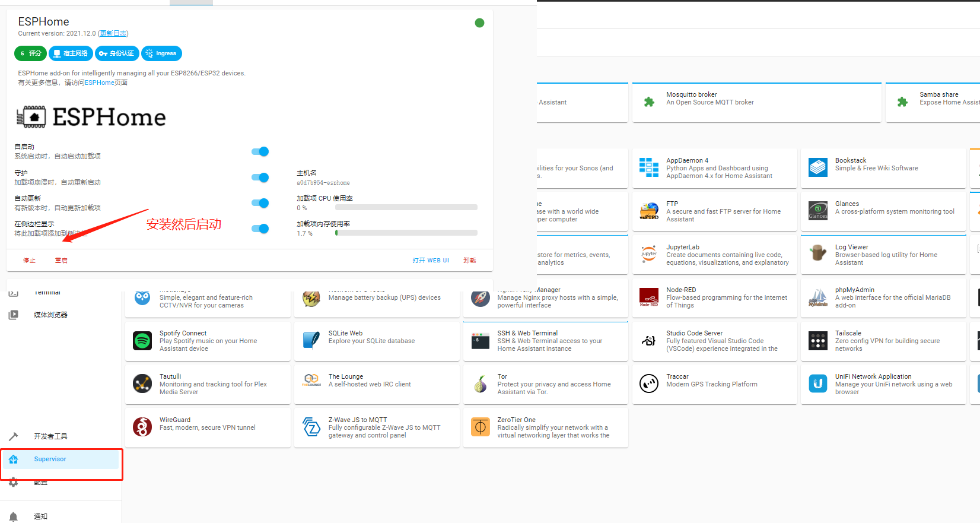This screenshot has width=980, height=523.
Task: Disable the 守护 watchdog switch
Action: pyautogui.click(x=260, y=177)
